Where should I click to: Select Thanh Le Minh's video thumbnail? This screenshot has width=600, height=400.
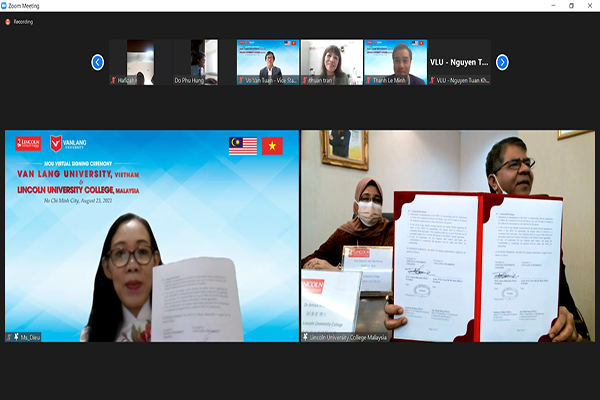pos(396,62)
